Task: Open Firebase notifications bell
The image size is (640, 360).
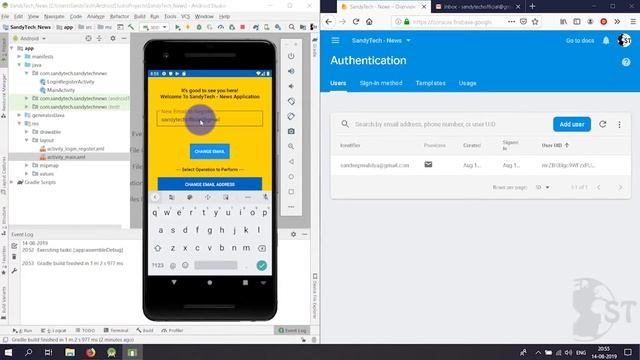Action: click(x=606, y=40)
